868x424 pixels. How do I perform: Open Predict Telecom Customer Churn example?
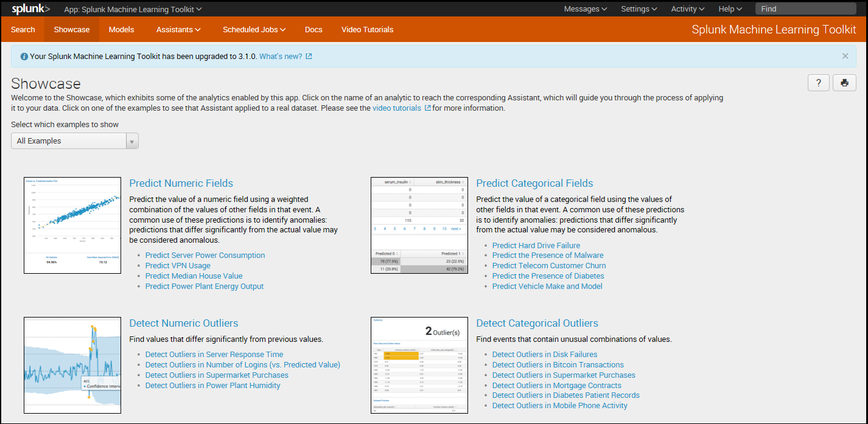(x=549, y=266)
